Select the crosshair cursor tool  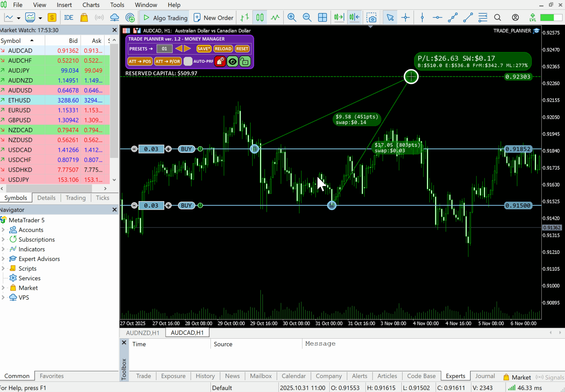405,18
